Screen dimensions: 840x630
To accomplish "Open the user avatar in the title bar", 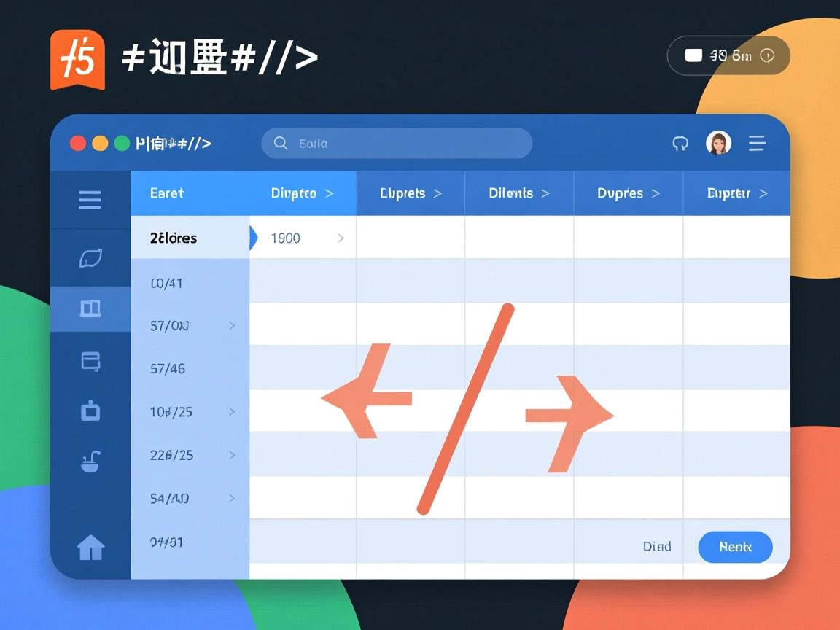I will point(719,143).
